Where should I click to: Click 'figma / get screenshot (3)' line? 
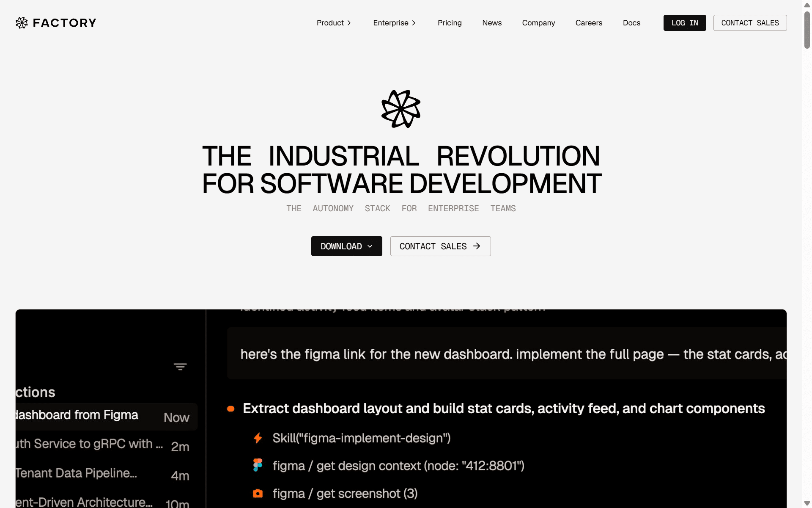click(345, 493)
